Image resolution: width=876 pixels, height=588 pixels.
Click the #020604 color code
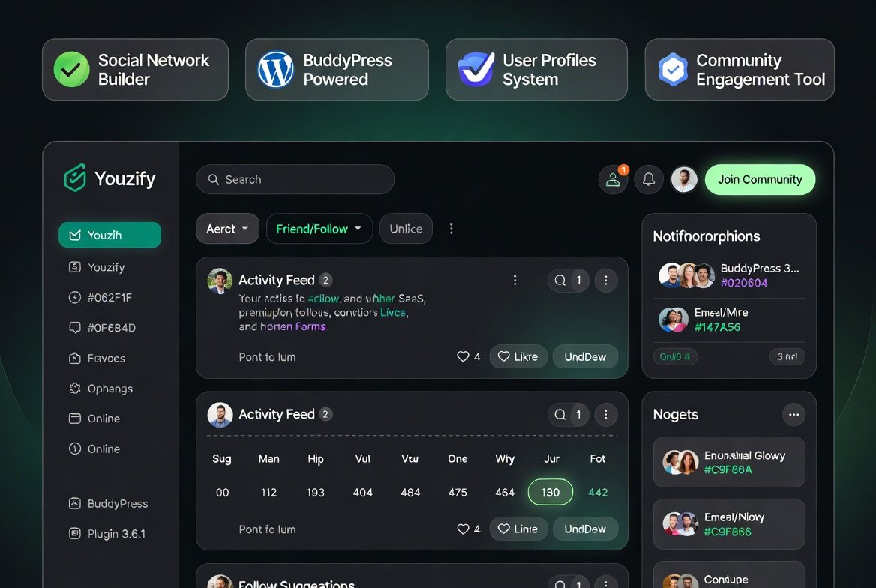[743, 283]
